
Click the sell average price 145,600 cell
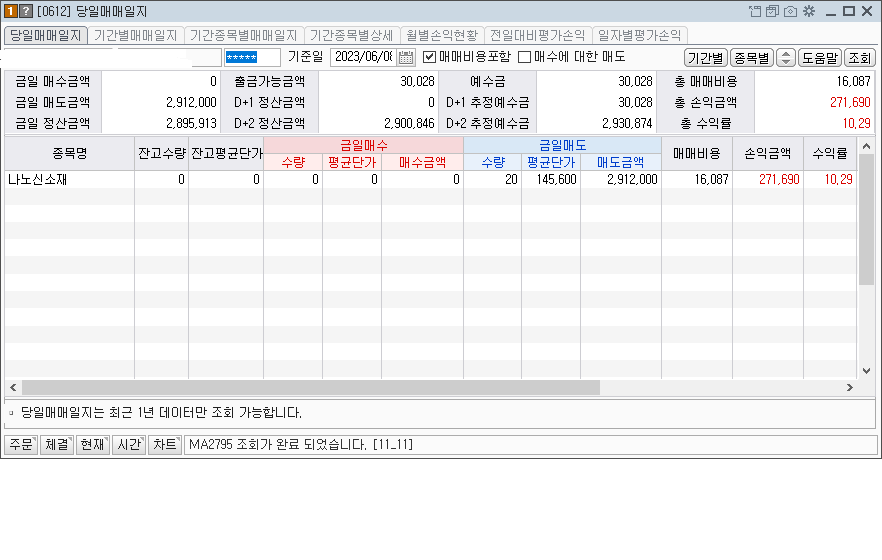[551, 180]
